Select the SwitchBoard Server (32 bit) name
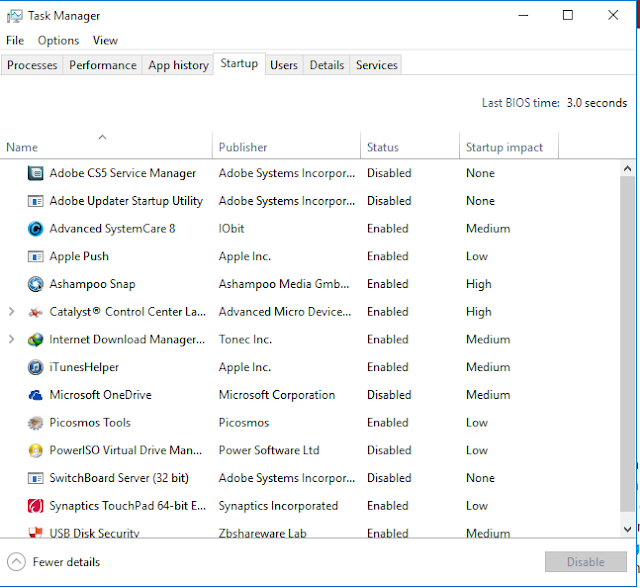 pos(119,478)
